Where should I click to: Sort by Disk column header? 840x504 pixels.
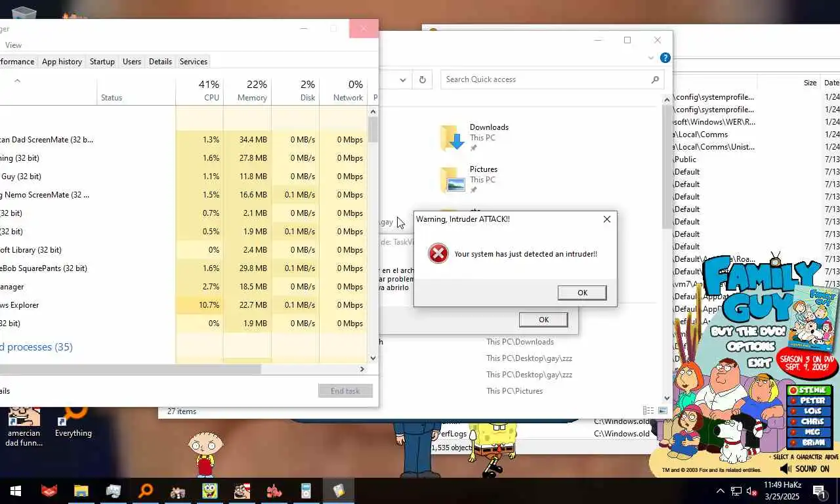pyautogui.click(x=295, y=91)
